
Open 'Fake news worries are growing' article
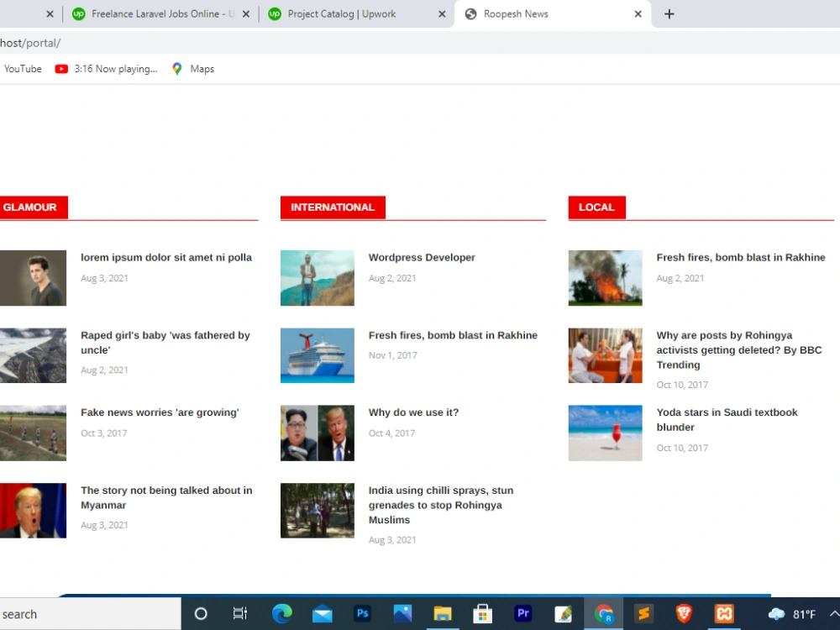160,412
